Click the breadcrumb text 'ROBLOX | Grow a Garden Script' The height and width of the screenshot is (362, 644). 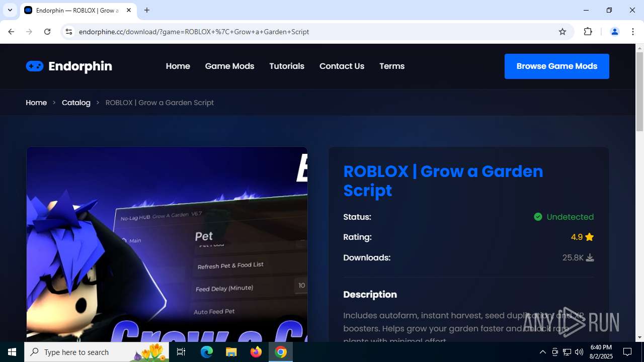coord(159,103)
